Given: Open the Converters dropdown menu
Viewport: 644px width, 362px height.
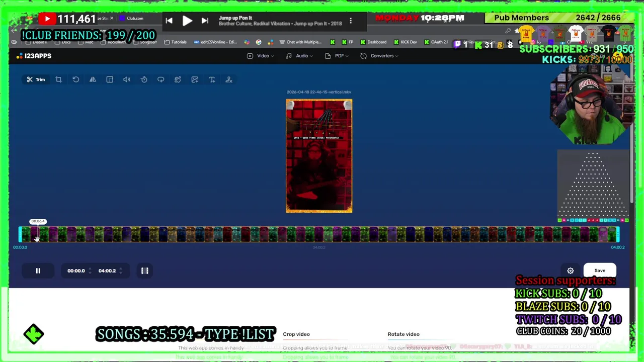Looking at the screenshot, I should click(x=379, y=56).
